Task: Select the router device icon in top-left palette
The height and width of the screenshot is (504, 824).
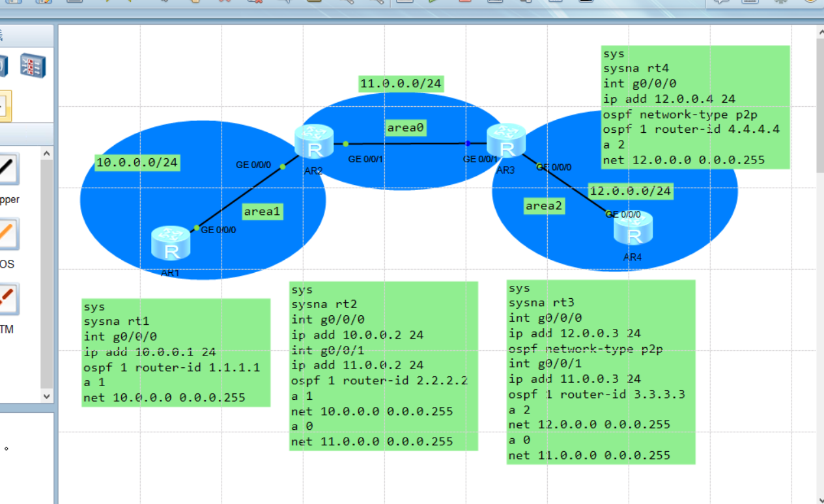Action: point(33,66)
